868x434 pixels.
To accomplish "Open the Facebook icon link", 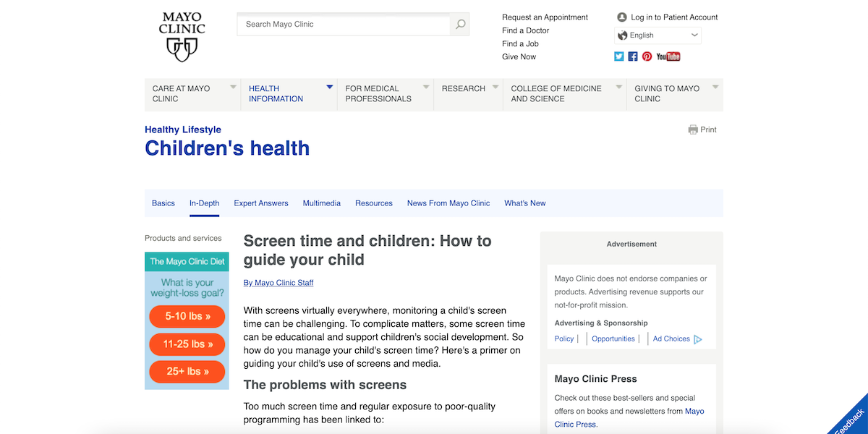I will pos(633,56).
